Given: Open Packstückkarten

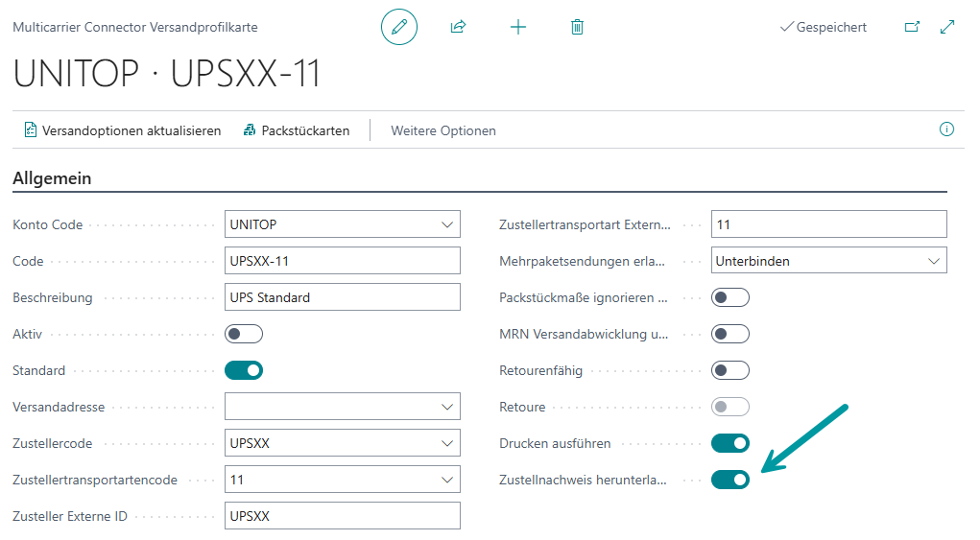Looking at the screenshot, I should tap(297, 130).
